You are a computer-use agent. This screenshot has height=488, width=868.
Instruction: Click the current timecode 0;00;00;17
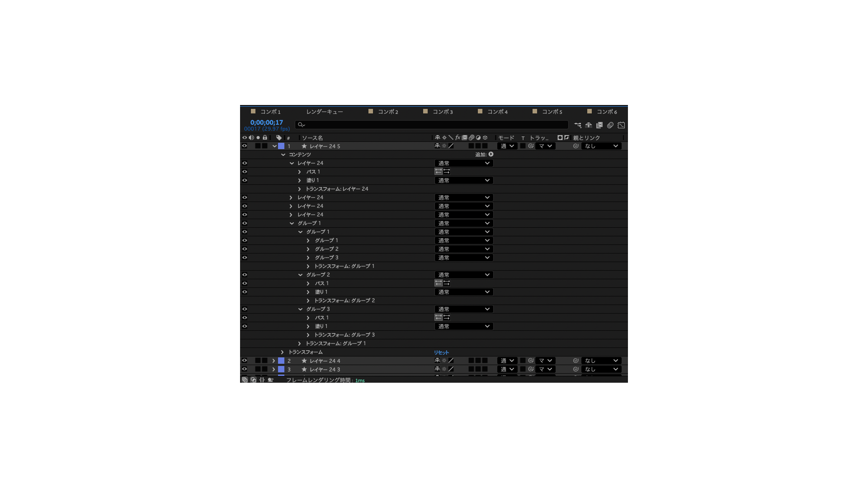(x=267, y=122)
